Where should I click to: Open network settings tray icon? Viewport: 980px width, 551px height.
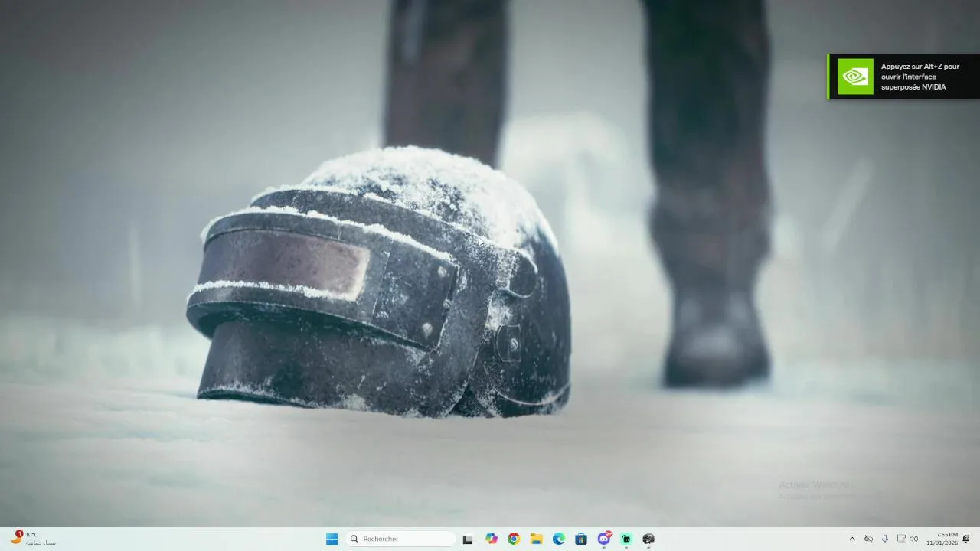(901, 539)
